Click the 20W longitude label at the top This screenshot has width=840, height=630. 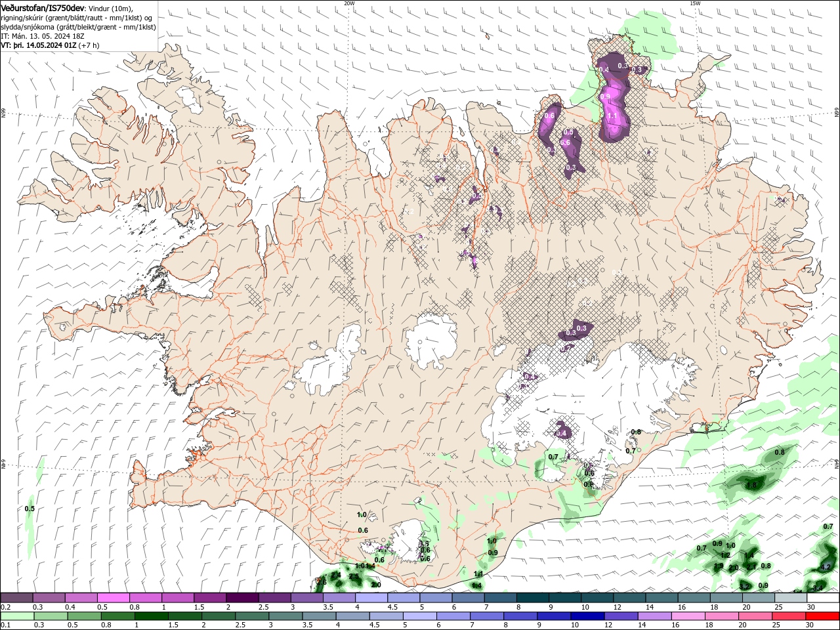349,3
